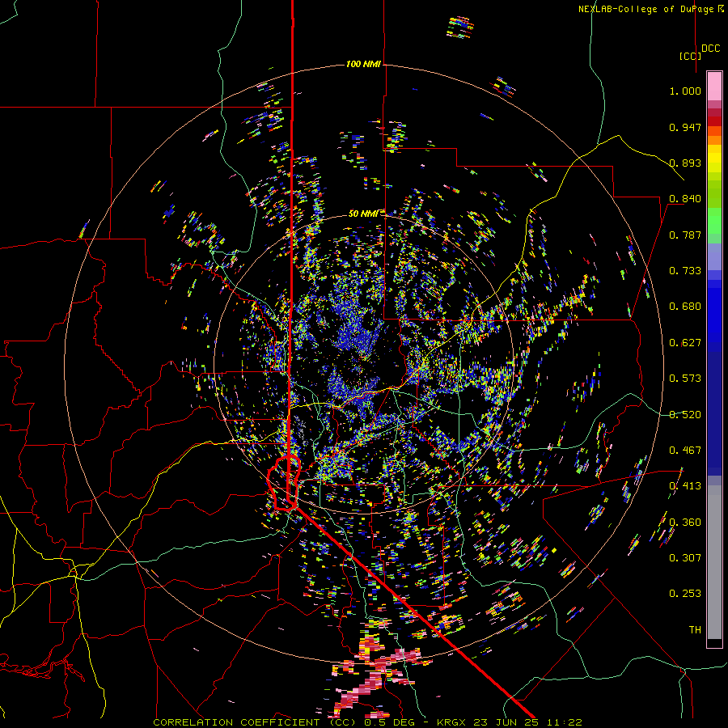Screen dimensions: 728x728
Task: Click the 0.733 value on the scale
Action: coord(685,271)
